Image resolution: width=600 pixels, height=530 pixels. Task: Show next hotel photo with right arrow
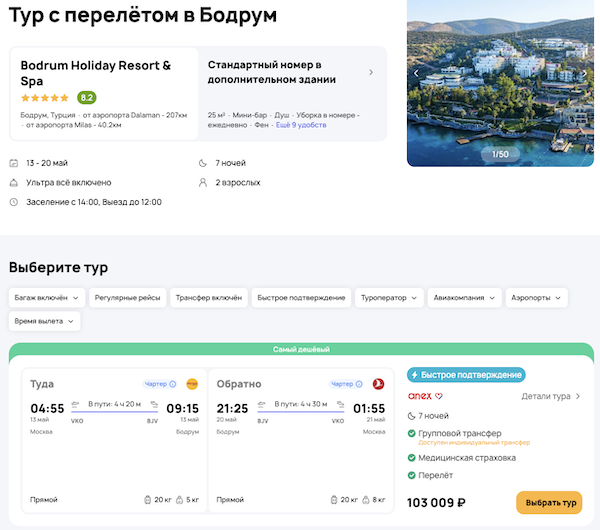coord(584,73)
